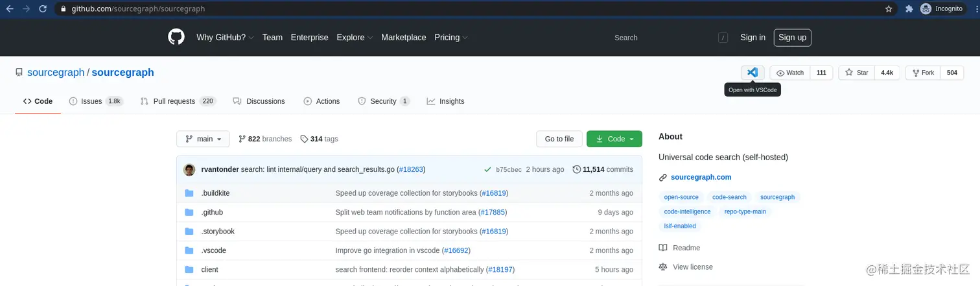Viewport: 980px width, 286px height.
Task: Click the Sign up button
Action: click(x=792, y=38)
